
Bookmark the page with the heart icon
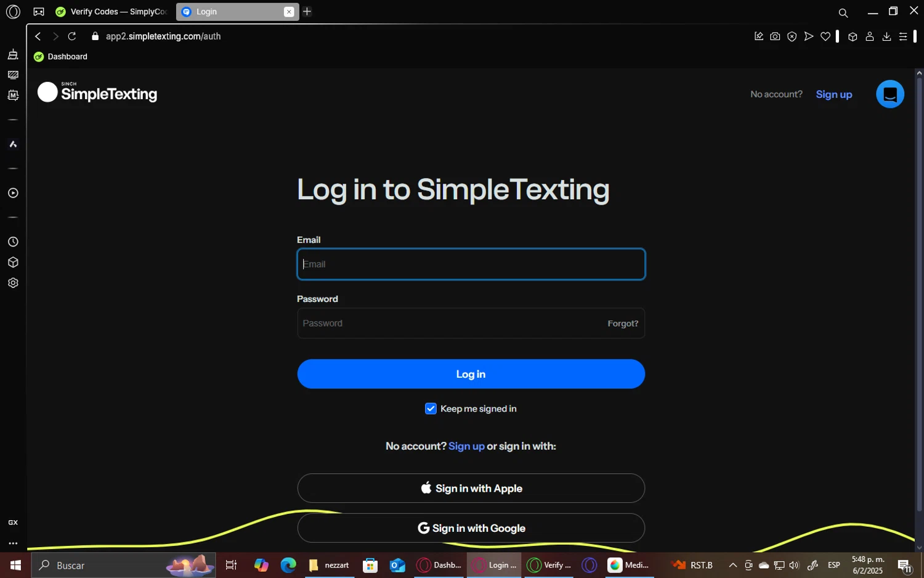pos(825,36)
